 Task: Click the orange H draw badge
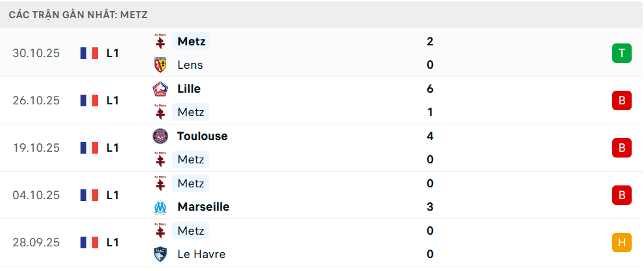point(621,242)
